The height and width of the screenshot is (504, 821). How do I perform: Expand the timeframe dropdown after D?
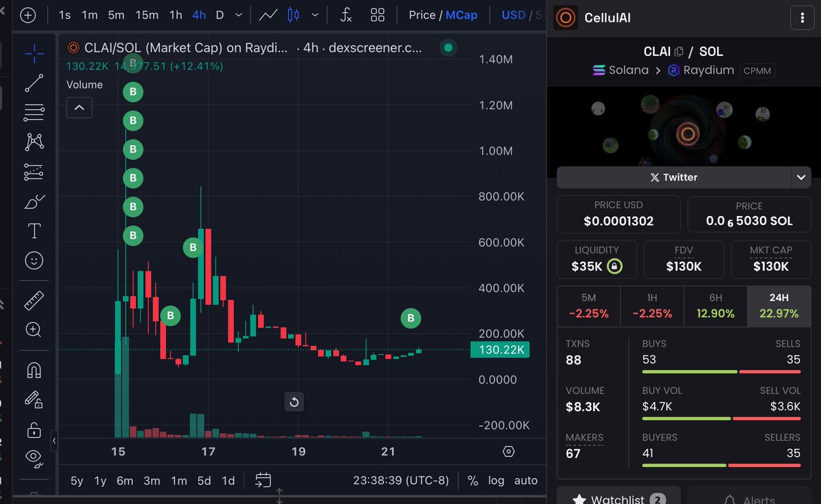(x=238, y=14)
